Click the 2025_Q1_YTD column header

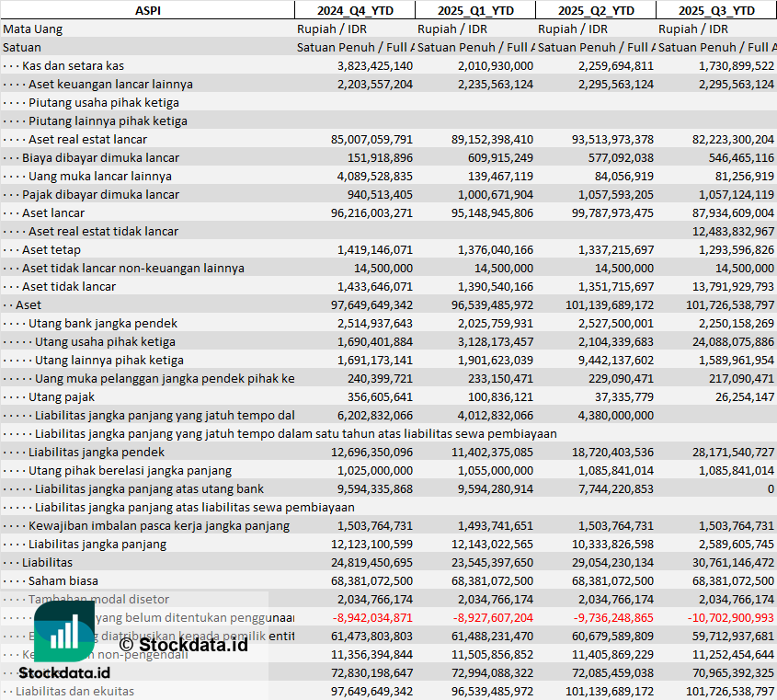pos(474,10)
